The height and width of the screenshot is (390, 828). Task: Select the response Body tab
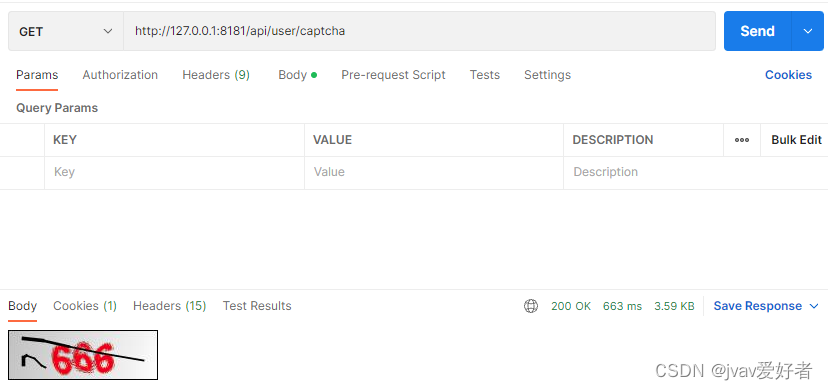(x=23, y=306)
